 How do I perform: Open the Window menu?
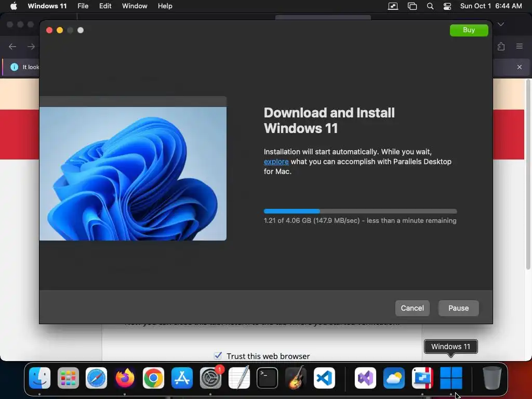[x=135, y=6]
